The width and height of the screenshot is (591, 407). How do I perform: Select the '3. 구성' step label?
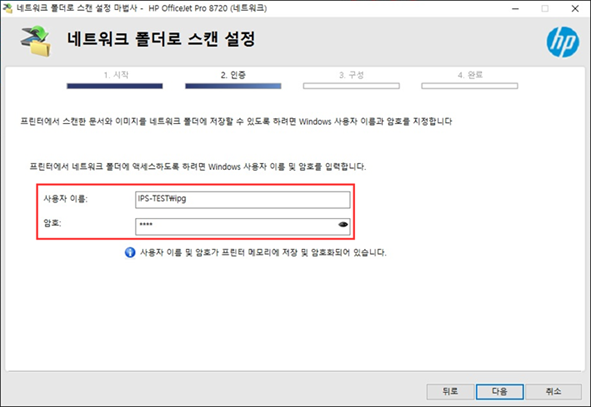point(351,75)
